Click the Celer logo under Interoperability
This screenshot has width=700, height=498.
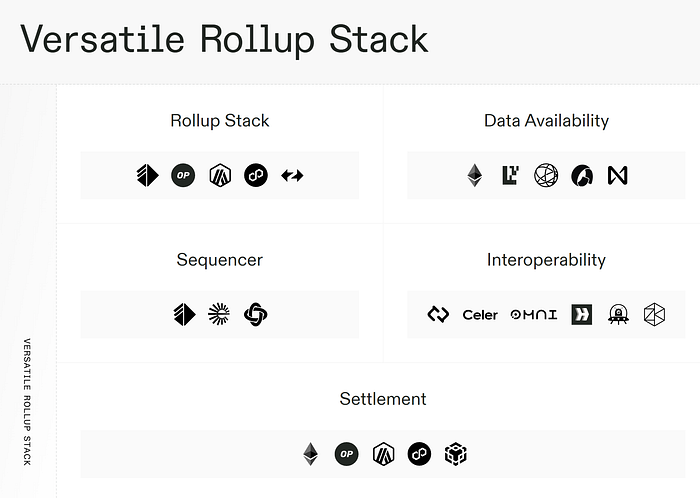pos(480,315)
